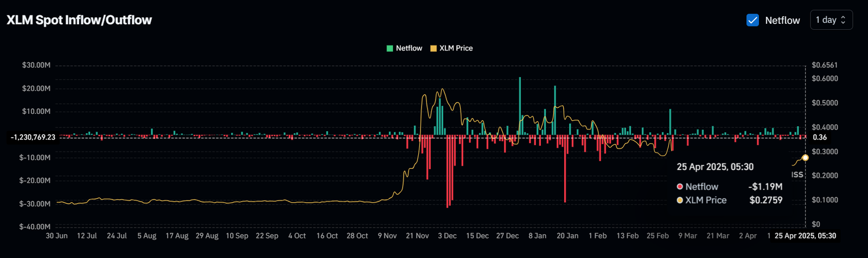Click the 25 Apr 2025, 05:30 axis label
868x258 pixels.
coord(805,236)
